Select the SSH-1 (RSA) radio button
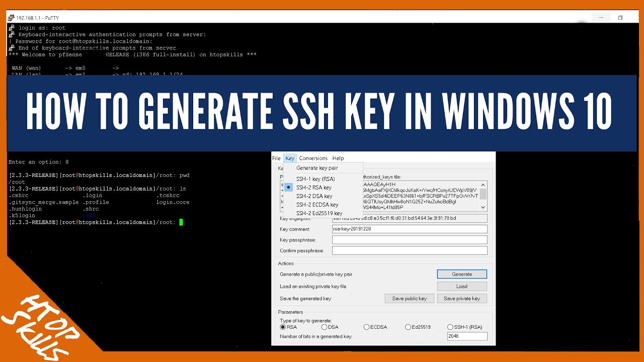 coord(450,327)
